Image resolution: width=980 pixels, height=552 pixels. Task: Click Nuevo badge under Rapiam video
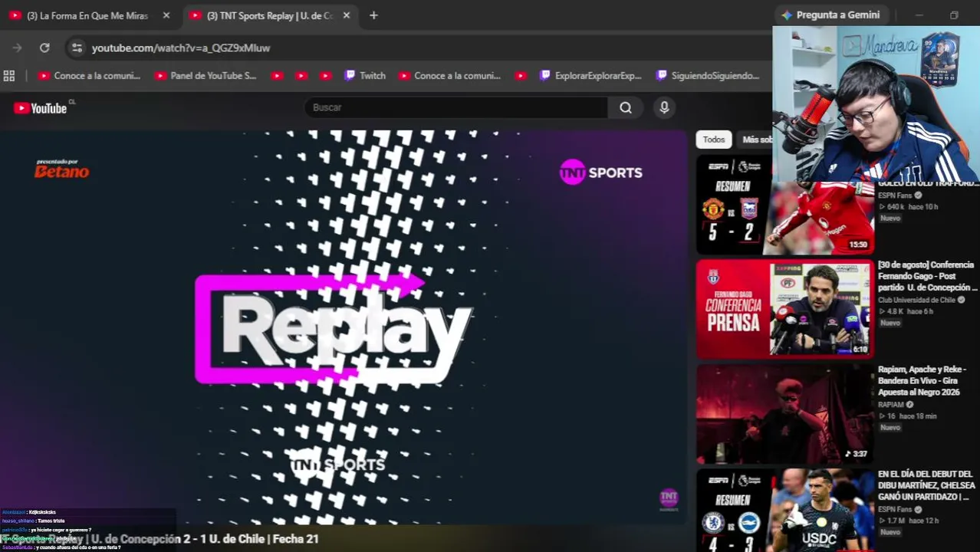coord(890,427)
